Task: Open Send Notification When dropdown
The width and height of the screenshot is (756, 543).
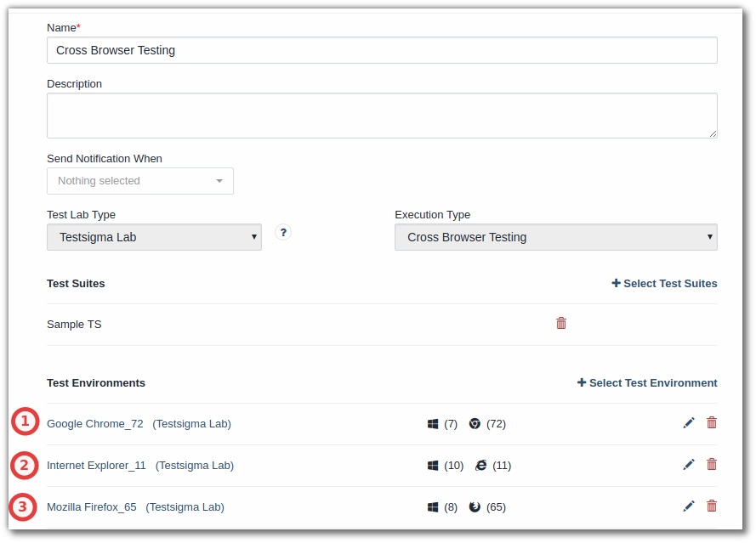Action: [x=139, y=181]
